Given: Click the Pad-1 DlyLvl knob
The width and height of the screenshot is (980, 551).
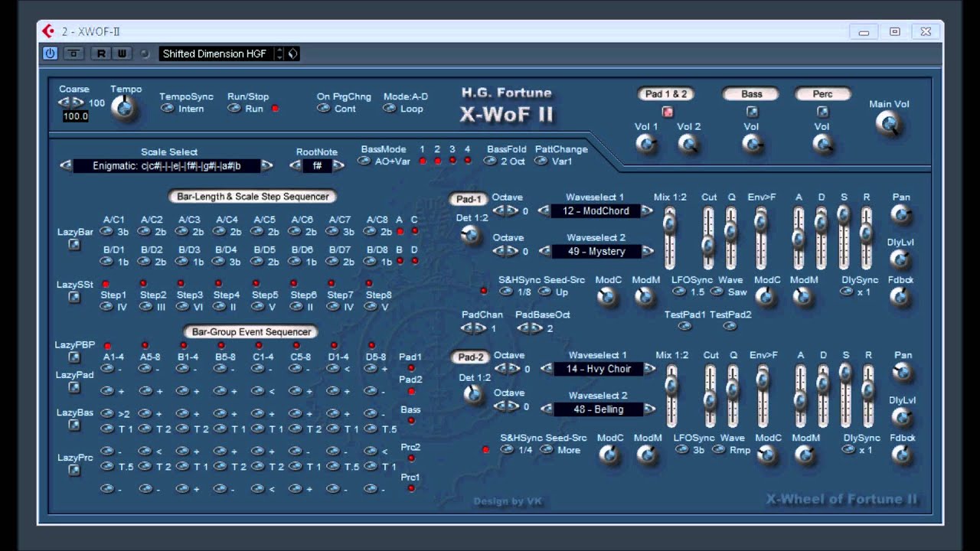Looking at the screenshot, I should point(900,259).
